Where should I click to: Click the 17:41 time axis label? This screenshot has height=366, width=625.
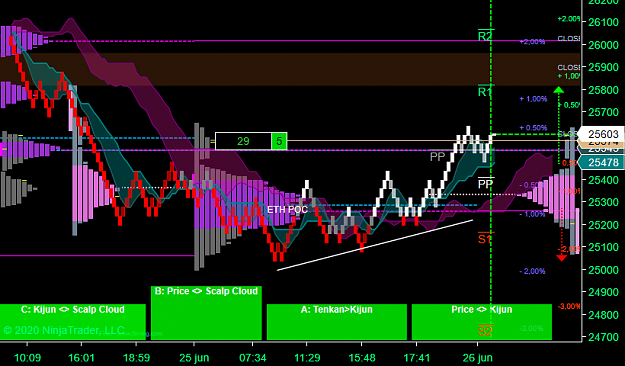pyautogui.click(x=417, y=358)
